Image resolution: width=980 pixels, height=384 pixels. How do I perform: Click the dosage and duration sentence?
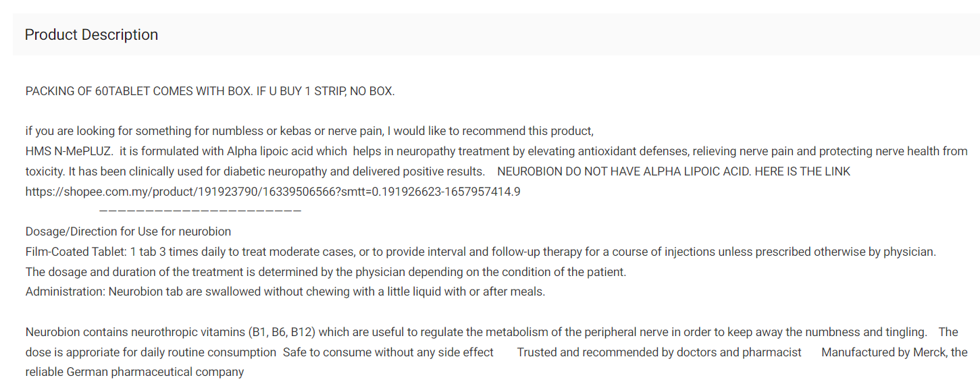point(326,272)
